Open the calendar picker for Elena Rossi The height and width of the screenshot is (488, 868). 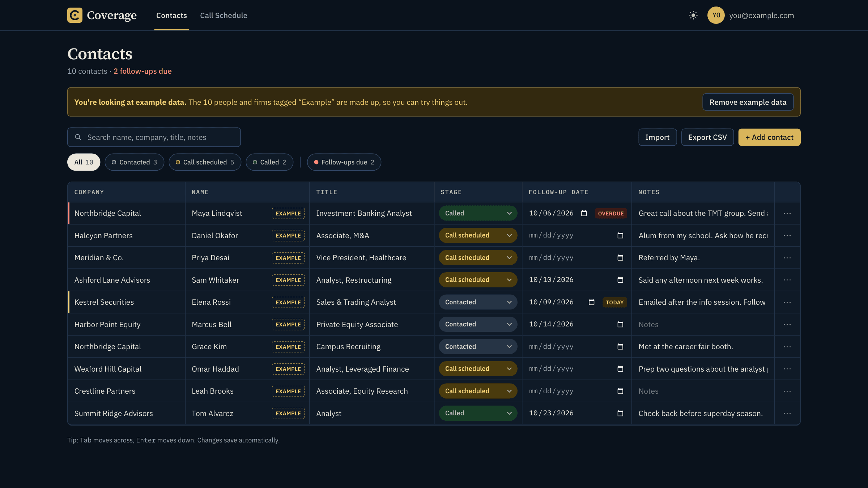591,302
